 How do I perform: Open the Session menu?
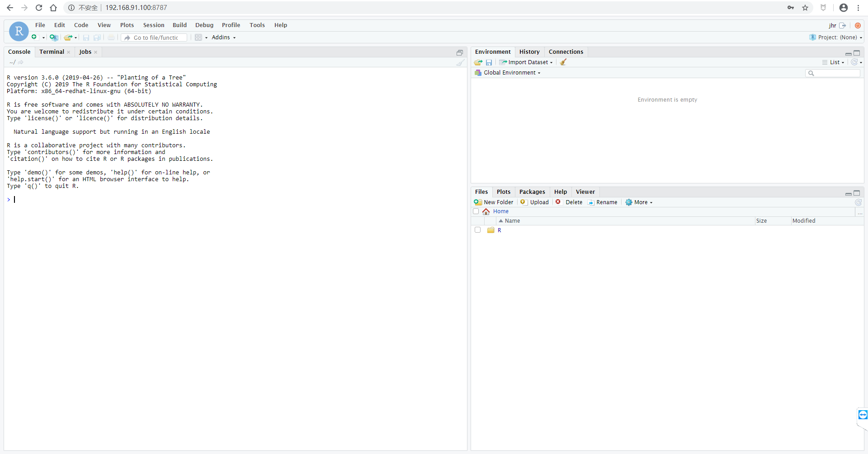coord(154,25)
